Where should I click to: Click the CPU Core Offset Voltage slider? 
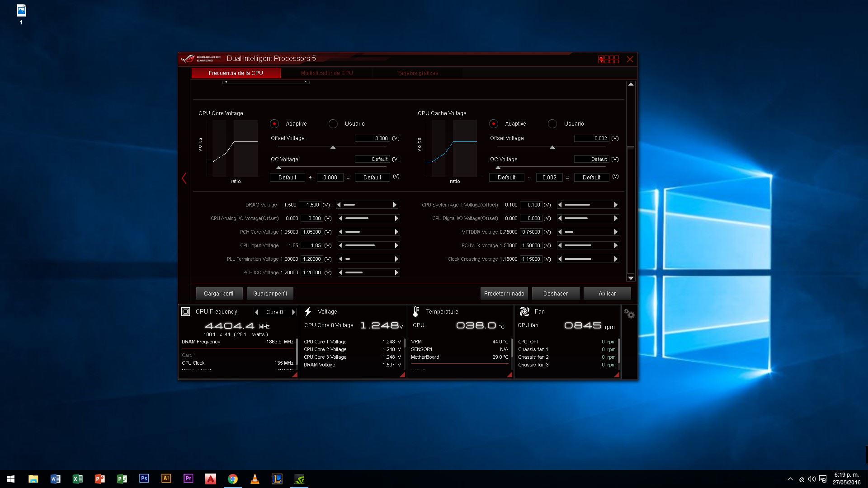click(333, 147)
